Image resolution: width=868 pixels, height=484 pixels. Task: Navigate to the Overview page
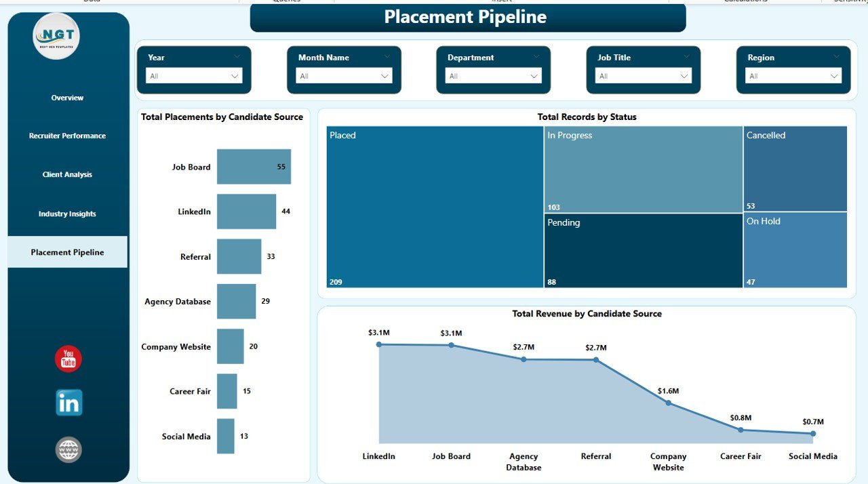pyautogui.click(x=66, y=98)
